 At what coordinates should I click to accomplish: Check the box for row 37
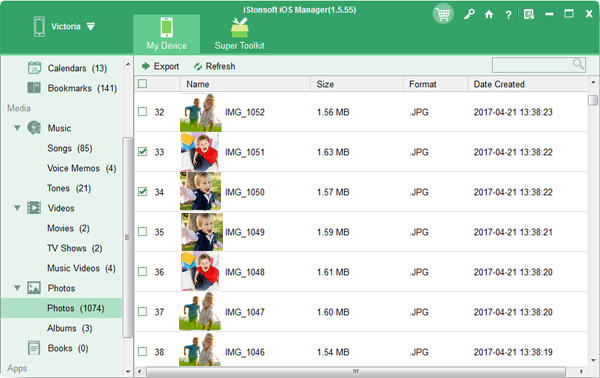142,311
